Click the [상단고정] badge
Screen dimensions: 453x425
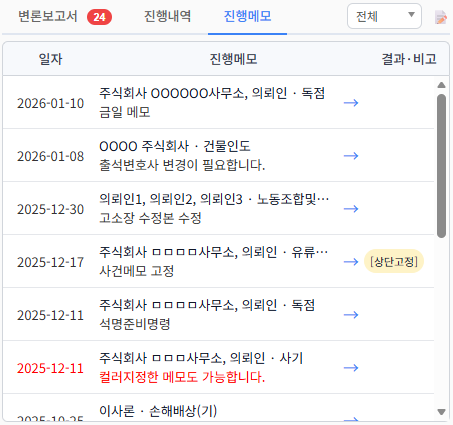click(394, 261)
